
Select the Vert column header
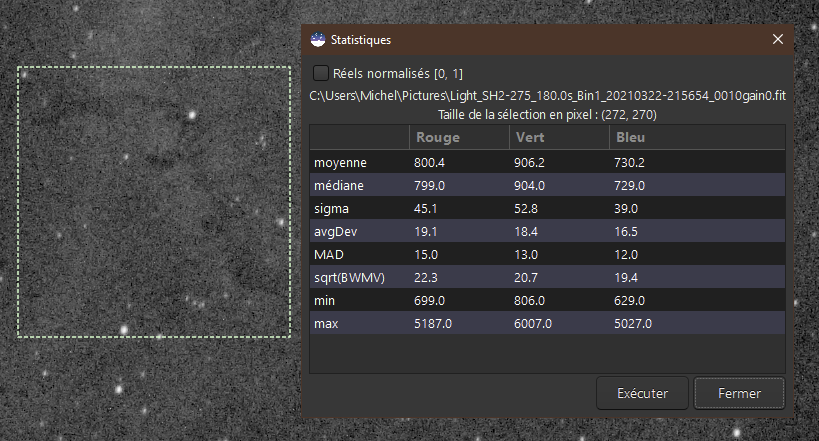coord(530,137)
